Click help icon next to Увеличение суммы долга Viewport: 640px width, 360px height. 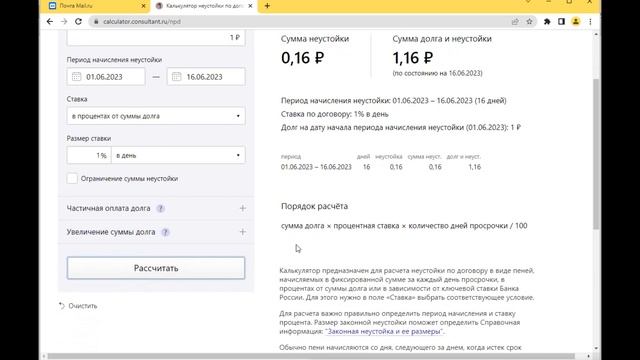(x=165, y=232)
